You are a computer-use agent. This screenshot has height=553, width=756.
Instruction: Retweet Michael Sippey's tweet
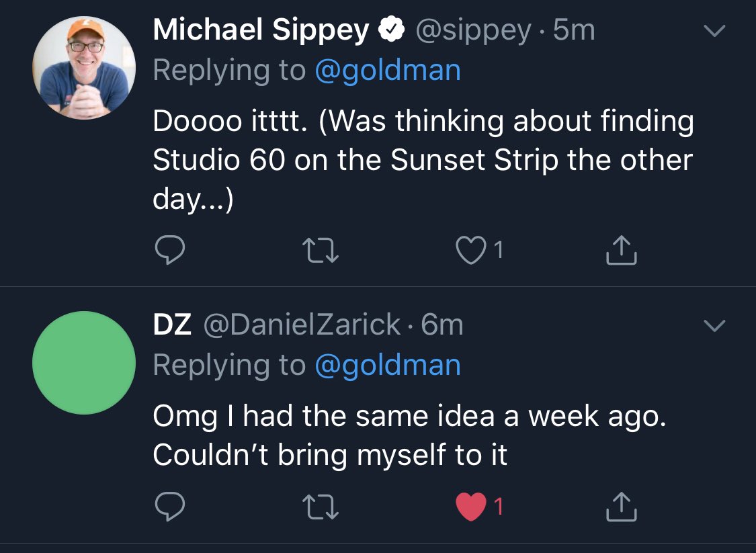321,250
